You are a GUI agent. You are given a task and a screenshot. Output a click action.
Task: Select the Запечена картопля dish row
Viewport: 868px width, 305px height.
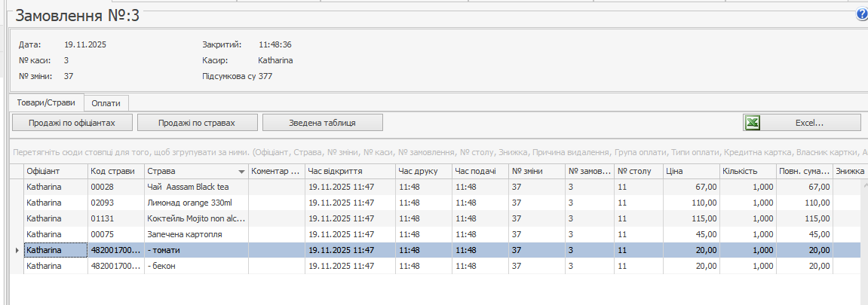[195, 234]
